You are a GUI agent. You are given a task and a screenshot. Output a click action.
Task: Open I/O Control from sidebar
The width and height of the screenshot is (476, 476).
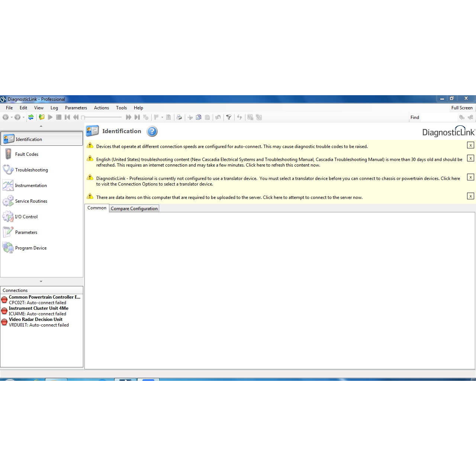(x=42, y=217)
